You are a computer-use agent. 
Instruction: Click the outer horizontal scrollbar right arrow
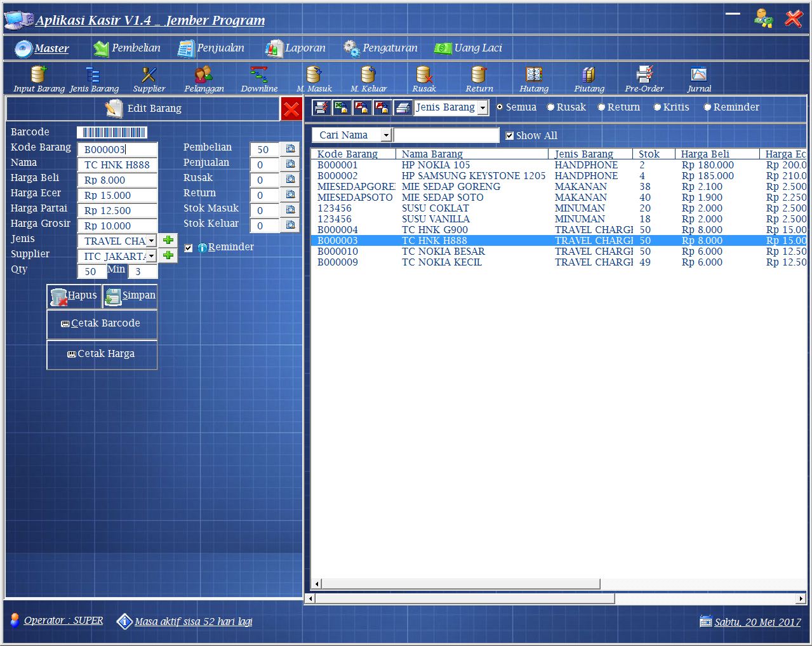click(x=801, y=598)
